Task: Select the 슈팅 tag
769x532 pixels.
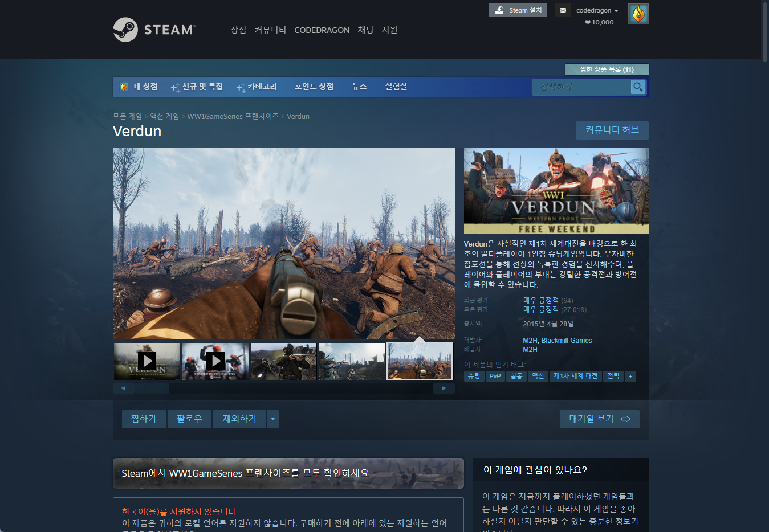Action: 474,376
